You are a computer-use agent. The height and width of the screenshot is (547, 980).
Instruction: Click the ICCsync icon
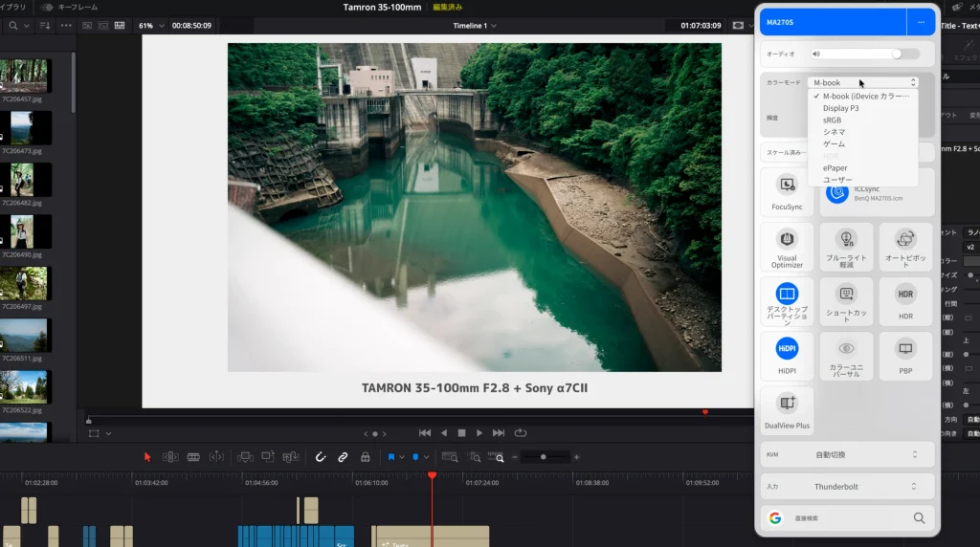pyautogui.click(x=836, y=193)
